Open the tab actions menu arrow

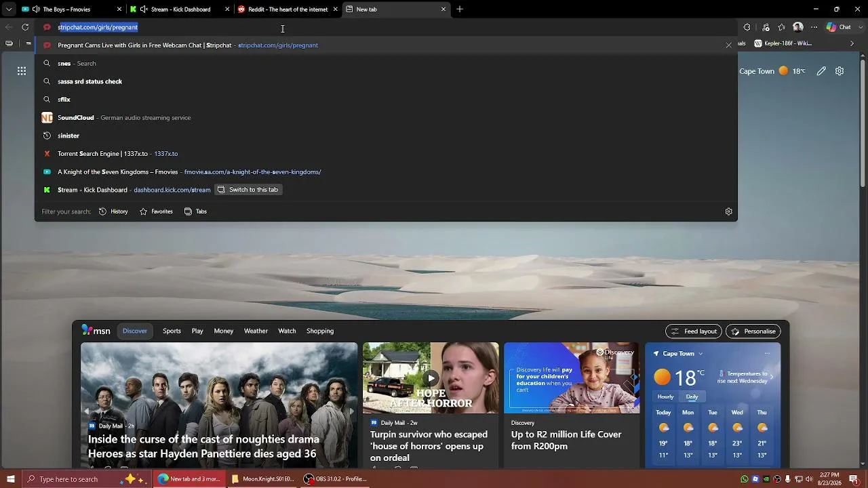coord(9,9)
